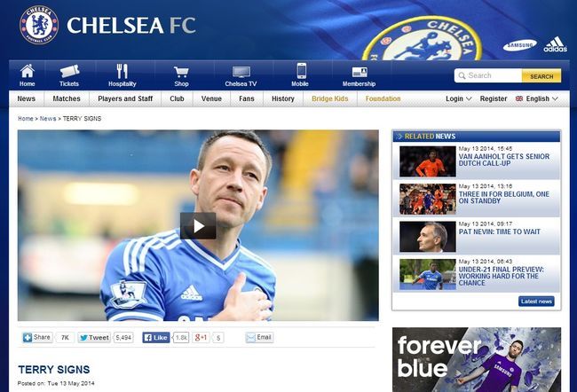Viewport: 577px width, 392px height.
Task: Open the Home icon in top navigation
Action: [28, 71]
